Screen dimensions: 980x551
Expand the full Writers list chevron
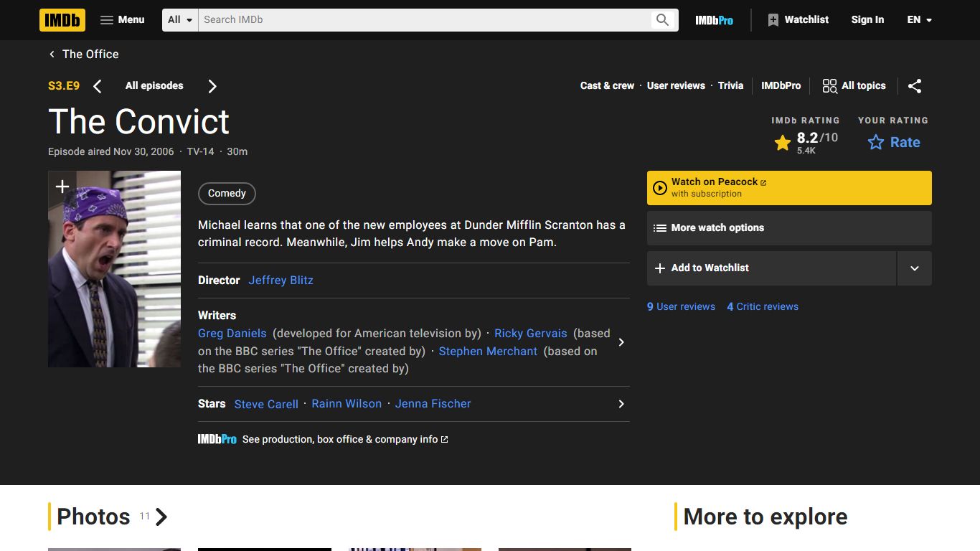point(621,342)
